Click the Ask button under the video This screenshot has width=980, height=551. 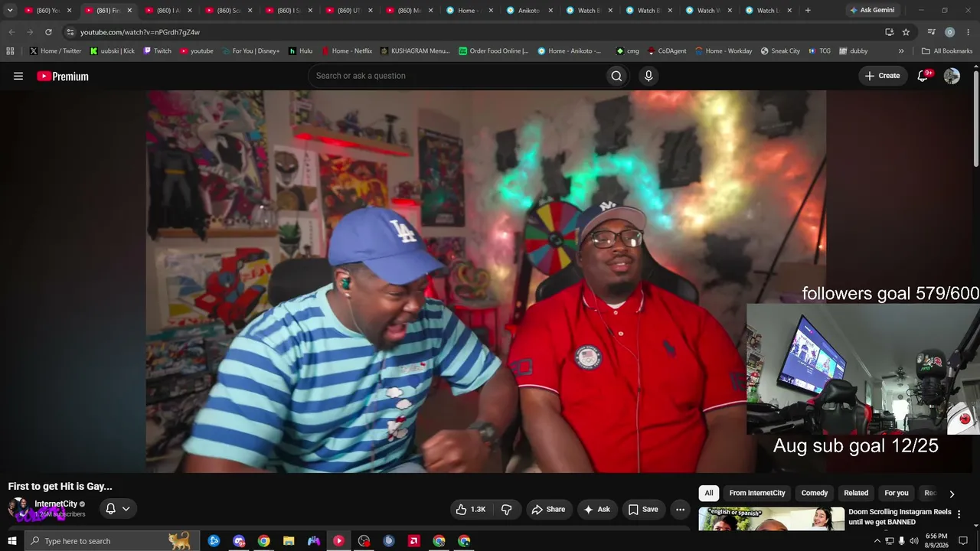(x=596, y=509)
